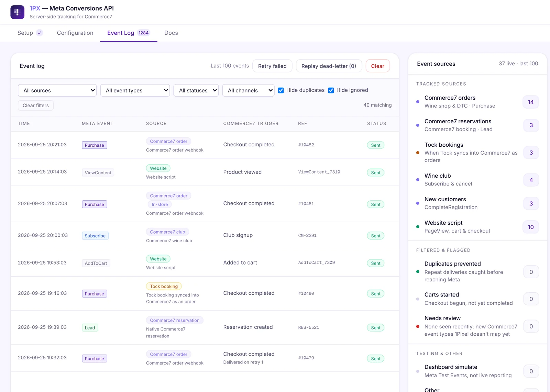This screenshot has height=392, width=550.
Task: Click the count badge 10 for Website script
Action: coord(531,227)
